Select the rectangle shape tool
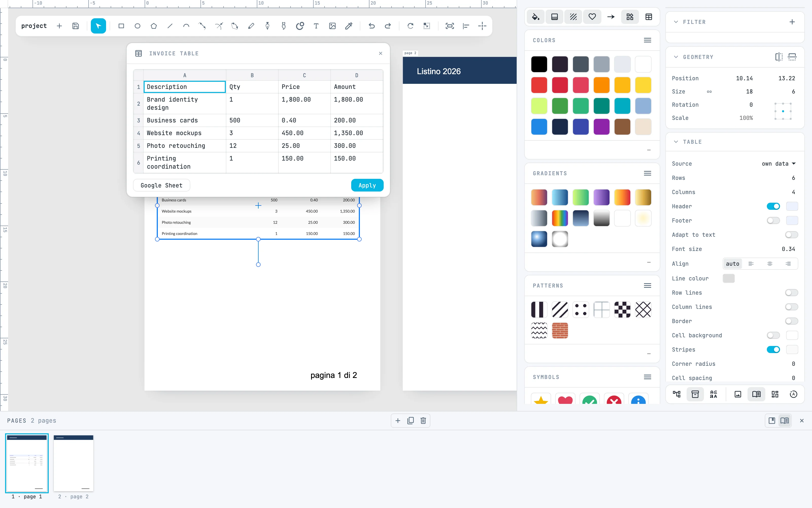Image resolution: width=812 pixels, height=508 pixels. point(121,26)
